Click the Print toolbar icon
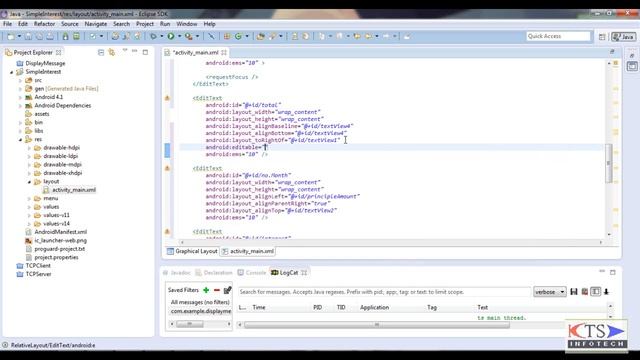This screenshot has width=640, height=360. [50, 36]
